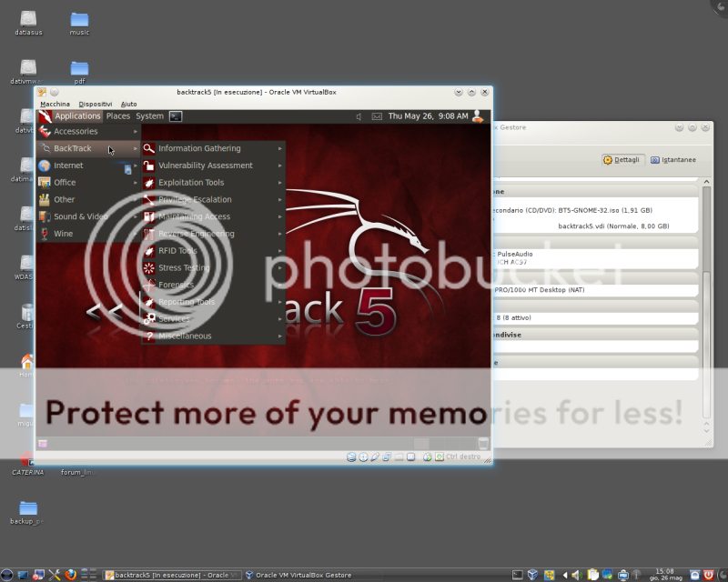The image size is (728, 582).
Task: Expand Exploitation Tools submenu
Action: click(214, 183)
